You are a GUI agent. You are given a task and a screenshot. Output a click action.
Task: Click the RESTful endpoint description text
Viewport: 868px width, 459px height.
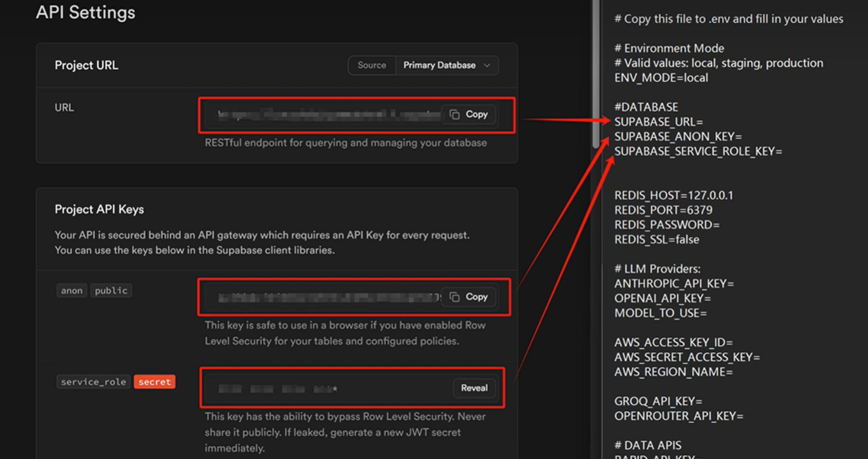pyautogui.click(x=346, y=142)
